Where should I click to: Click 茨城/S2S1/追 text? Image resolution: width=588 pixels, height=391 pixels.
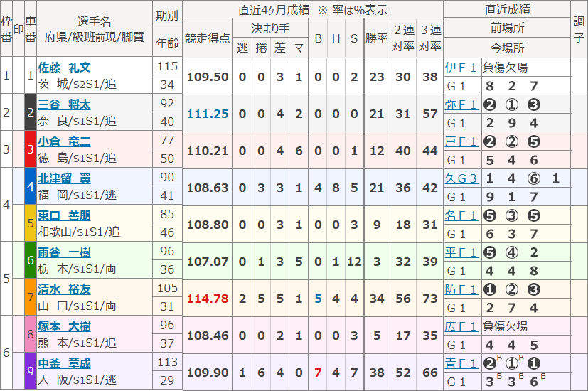click(77, 85)
